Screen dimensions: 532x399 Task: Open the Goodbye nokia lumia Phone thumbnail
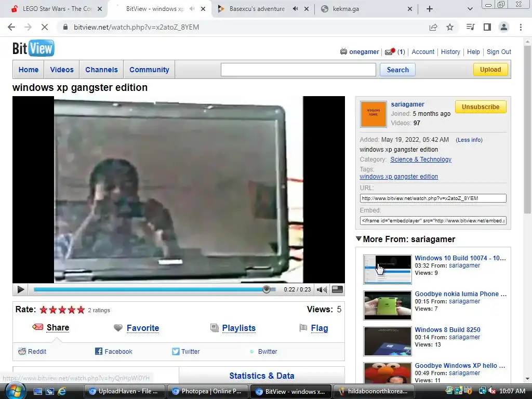click(x=388, y=305)
